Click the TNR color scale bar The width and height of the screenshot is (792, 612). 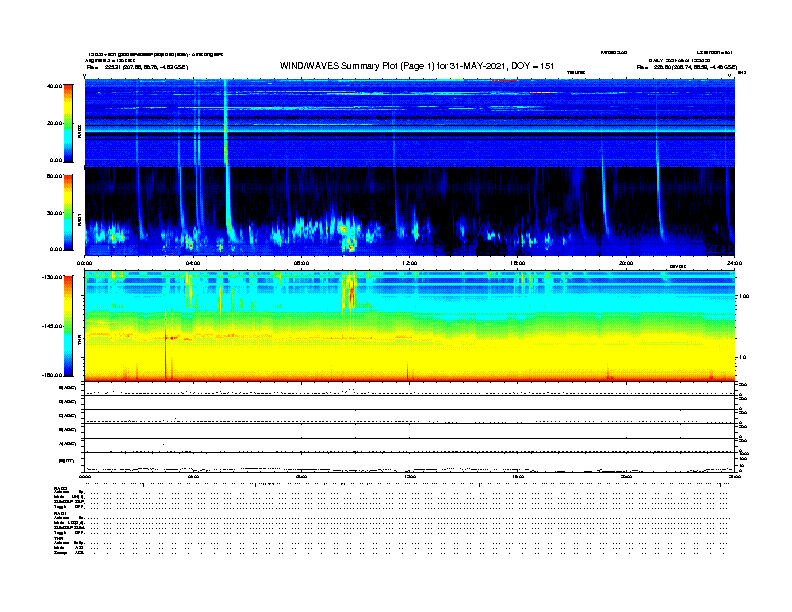point(69,326)
